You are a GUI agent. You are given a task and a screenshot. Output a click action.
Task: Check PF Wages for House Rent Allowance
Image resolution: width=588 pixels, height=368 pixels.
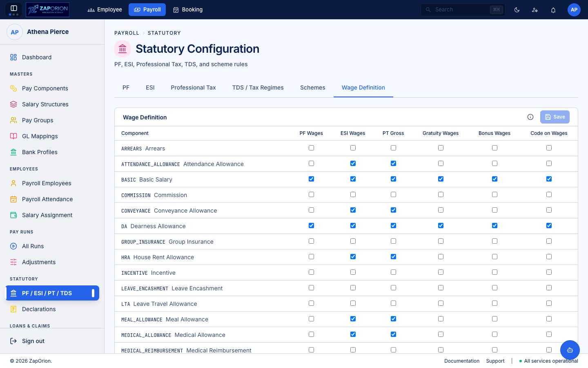pyautogui.click(x=312, y=257)
